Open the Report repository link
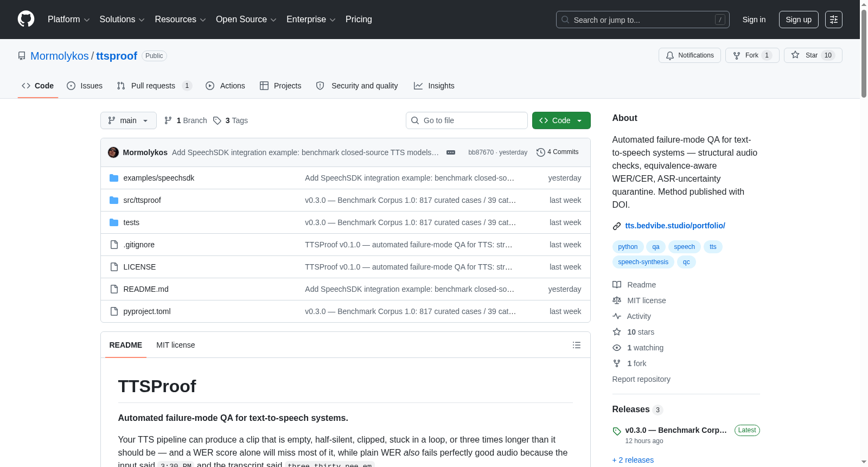The height and width of the screenshot is (467, 868). pos(641,379)
